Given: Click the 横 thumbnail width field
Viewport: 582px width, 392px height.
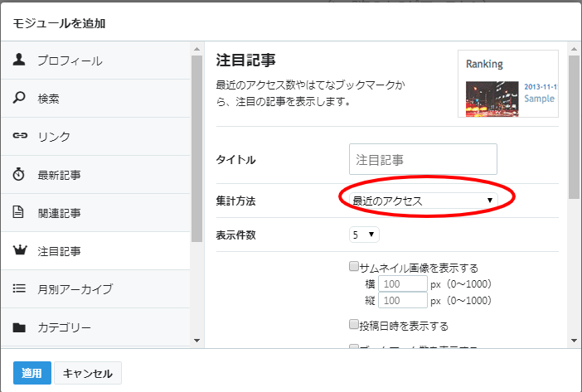Looking at the screenshot, I should click(x=403, y=284).
